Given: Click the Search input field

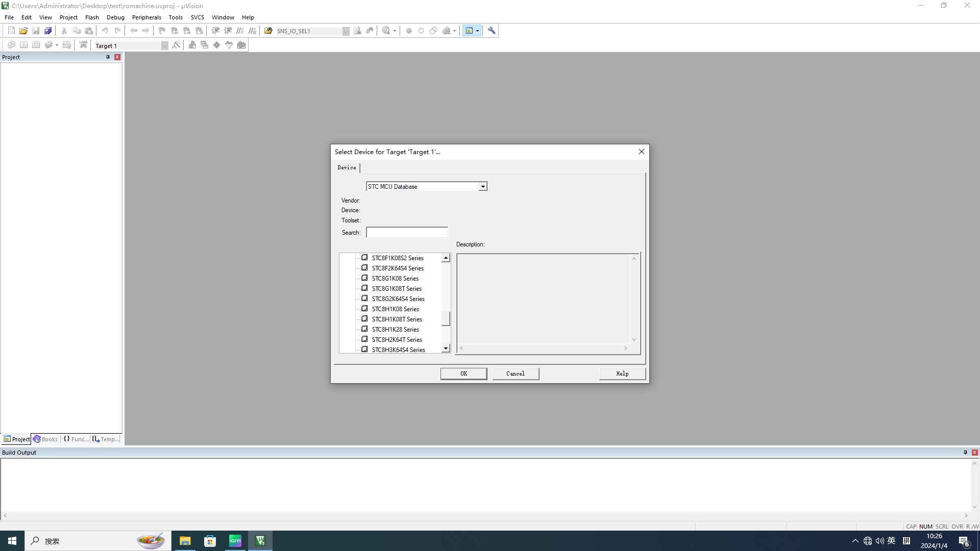Looking at the screenshot, I should click(407, 233).
